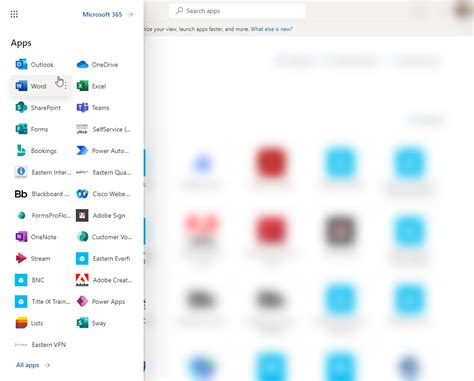Open the What else is new link
Screen dimensions: 474x381
(x=272, y=29)
